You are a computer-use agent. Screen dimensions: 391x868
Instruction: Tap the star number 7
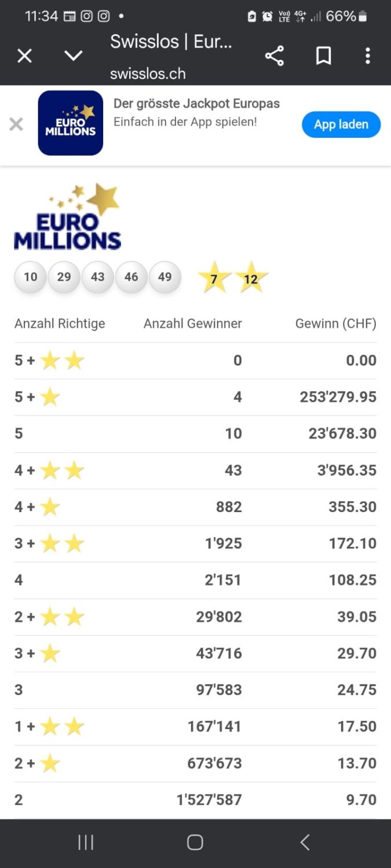click(x=214, y=278)
